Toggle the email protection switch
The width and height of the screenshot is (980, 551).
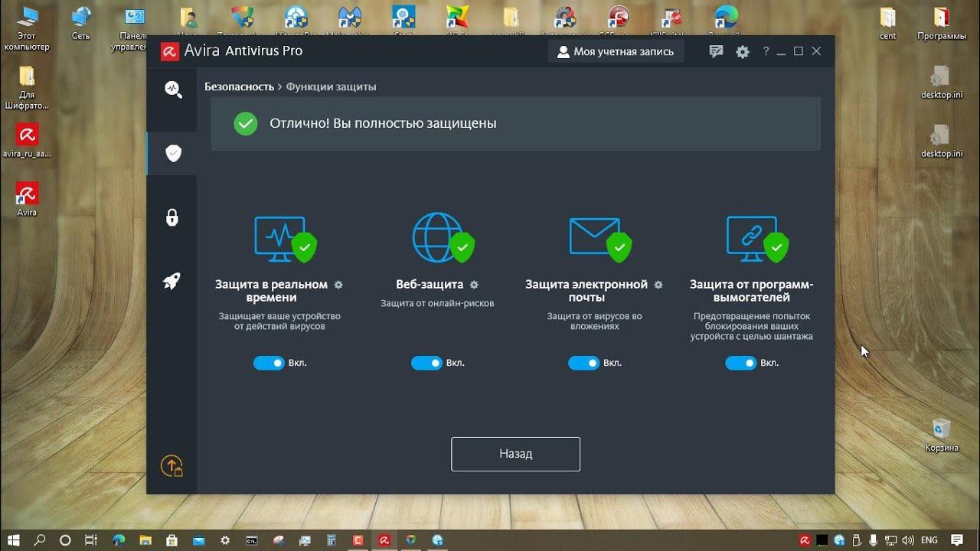pyautogui.click(x=583, y=363)
